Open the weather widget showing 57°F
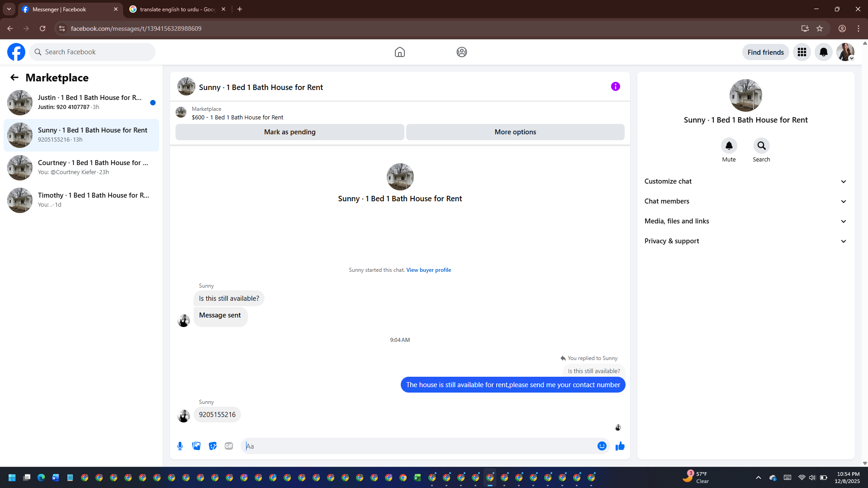Viewport: 868px width, 488px height. (696, 478)
